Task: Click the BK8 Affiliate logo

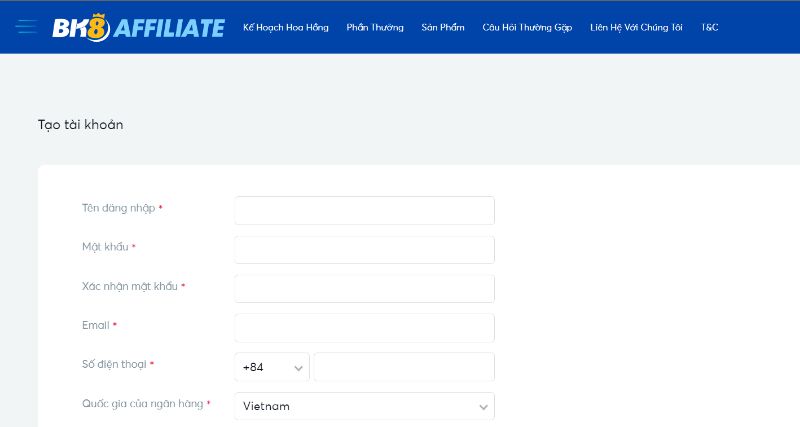Action: [138, 28]
